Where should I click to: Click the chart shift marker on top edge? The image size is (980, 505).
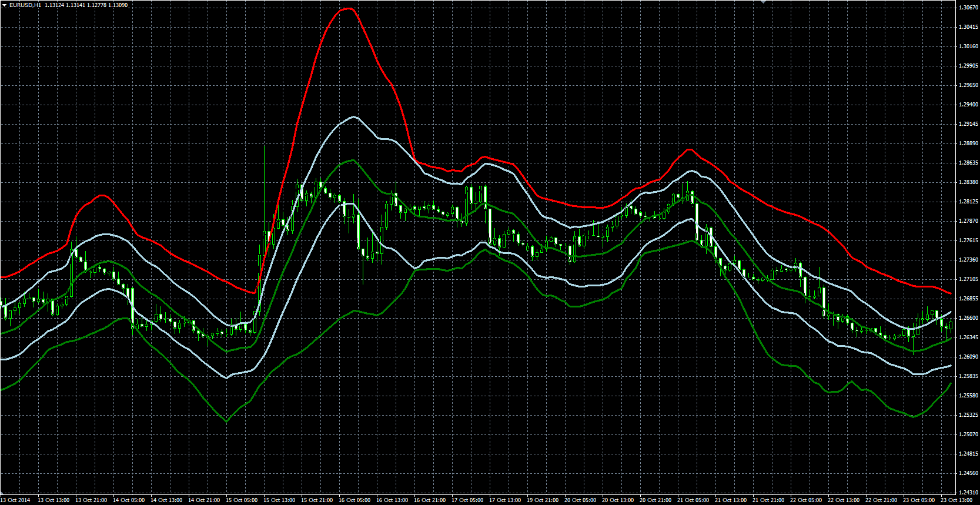click(x=764, y=2)
